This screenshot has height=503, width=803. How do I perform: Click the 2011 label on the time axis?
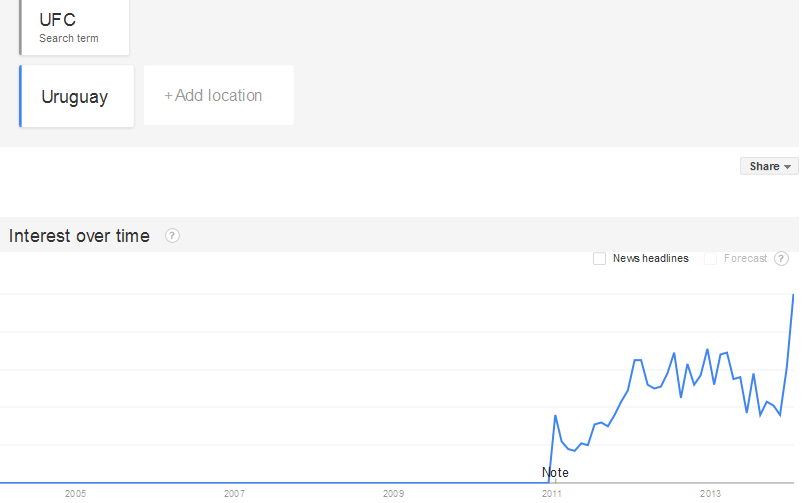click(551, 494)
